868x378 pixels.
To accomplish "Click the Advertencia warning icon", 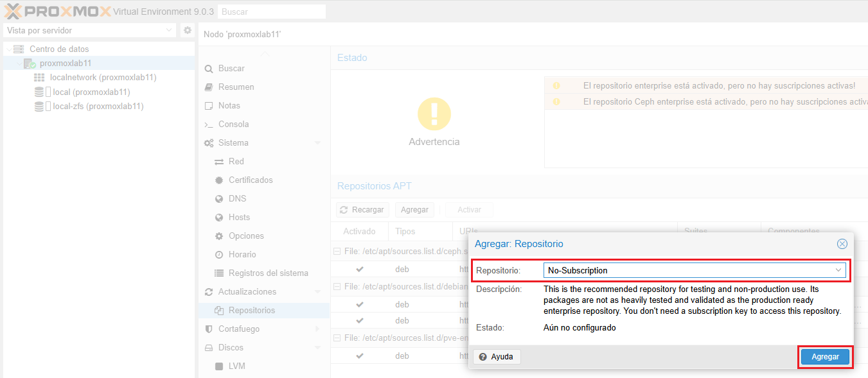I will tap(434, 114).
